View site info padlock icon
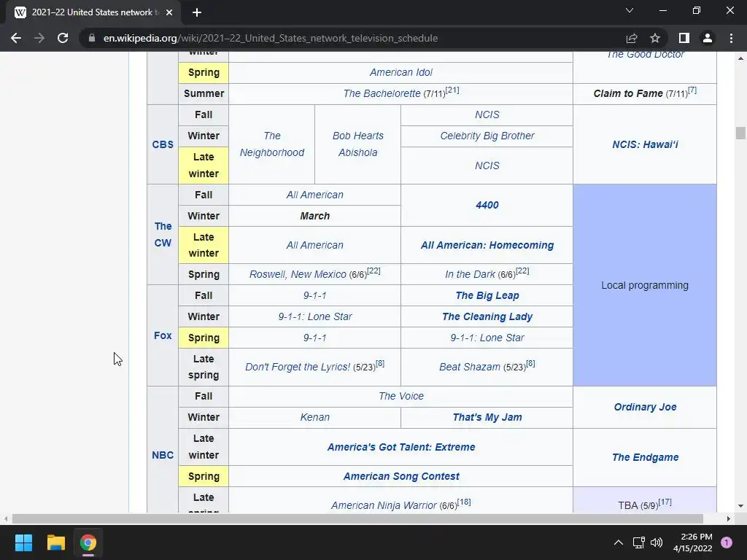The height and width of the screenshot is (560, 747). click(92, 38)
